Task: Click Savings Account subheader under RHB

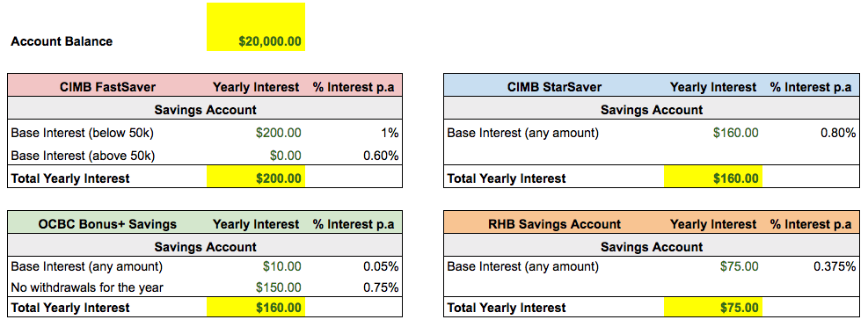Action: point(652,247)
